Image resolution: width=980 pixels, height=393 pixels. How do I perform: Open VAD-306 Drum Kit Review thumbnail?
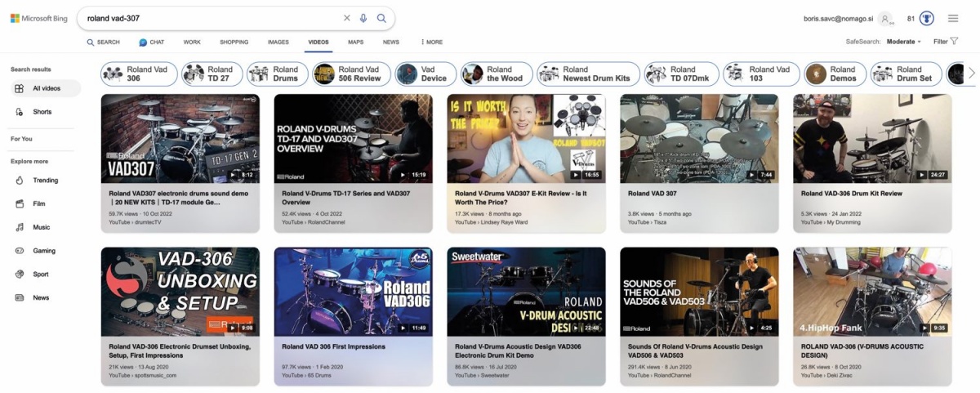click(x=872, y=138)
